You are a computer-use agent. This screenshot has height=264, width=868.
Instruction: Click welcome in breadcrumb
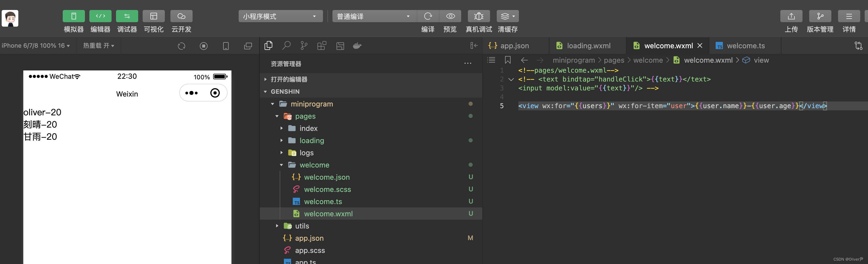click(648, 60)
